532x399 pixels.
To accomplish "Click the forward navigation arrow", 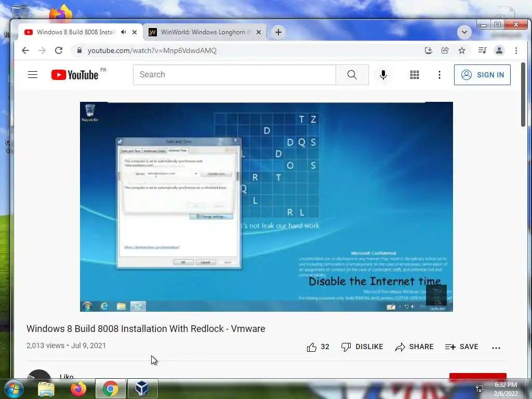I will (42, 50).
